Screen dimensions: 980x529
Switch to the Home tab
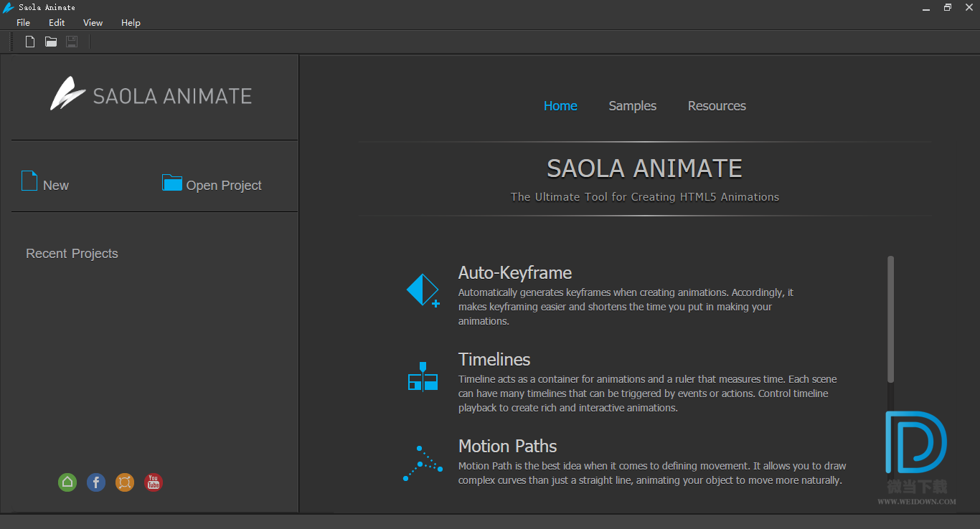(x=560, y=106)
